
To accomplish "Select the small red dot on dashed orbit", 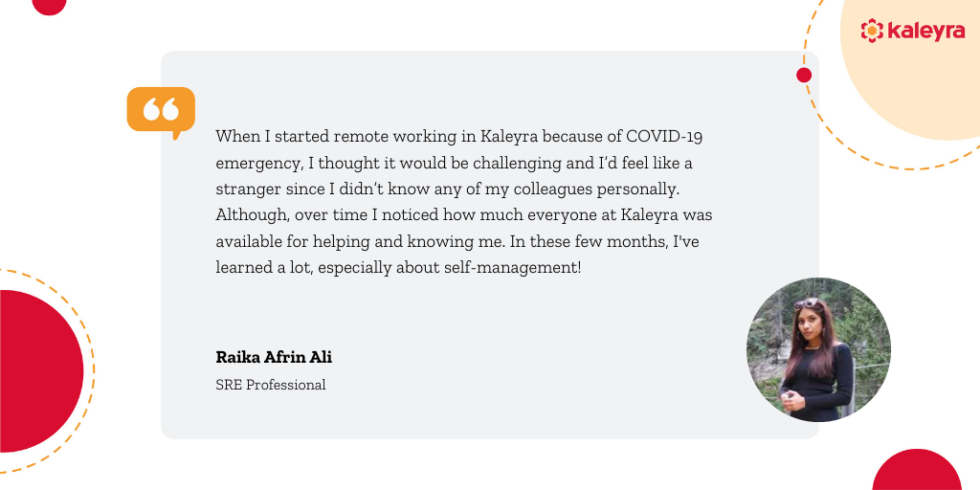I will (x=804, y=75).
